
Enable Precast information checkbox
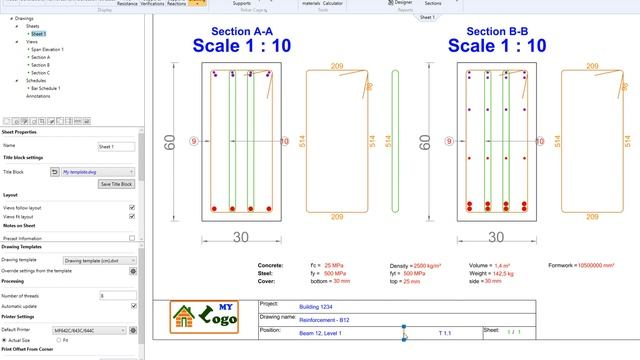pos(132,238)
